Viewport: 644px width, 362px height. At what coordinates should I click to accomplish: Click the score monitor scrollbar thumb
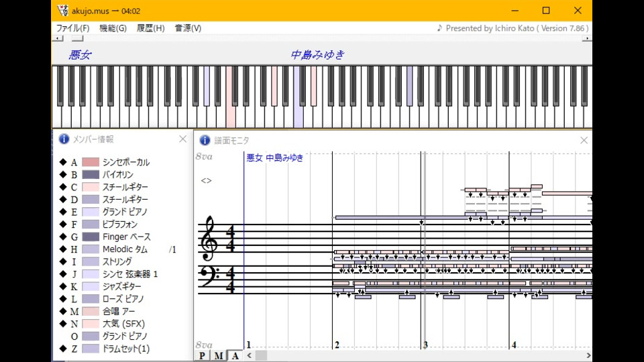coord(261,355)
